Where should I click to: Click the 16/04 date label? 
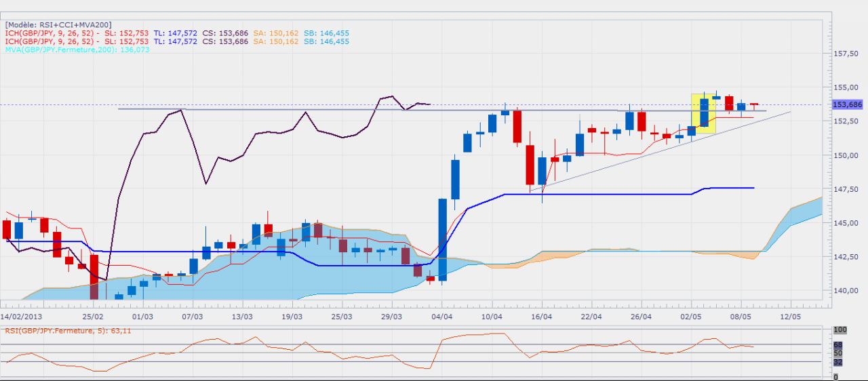point(541,316)
